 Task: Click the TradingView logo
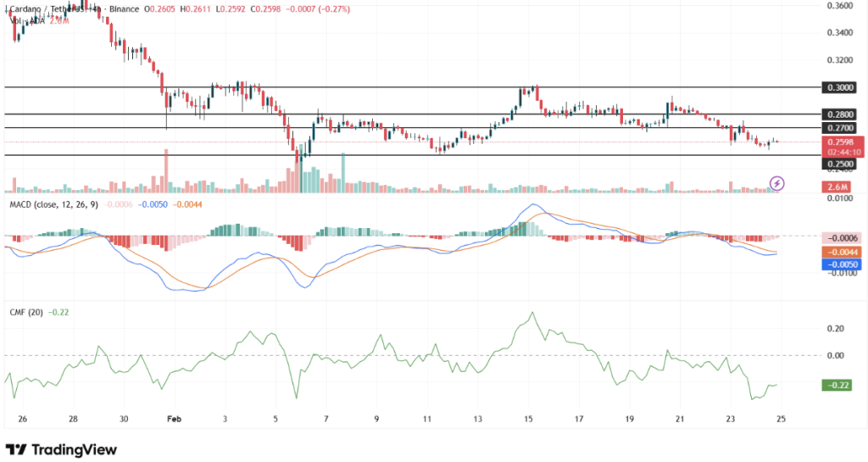coord(61,449)
